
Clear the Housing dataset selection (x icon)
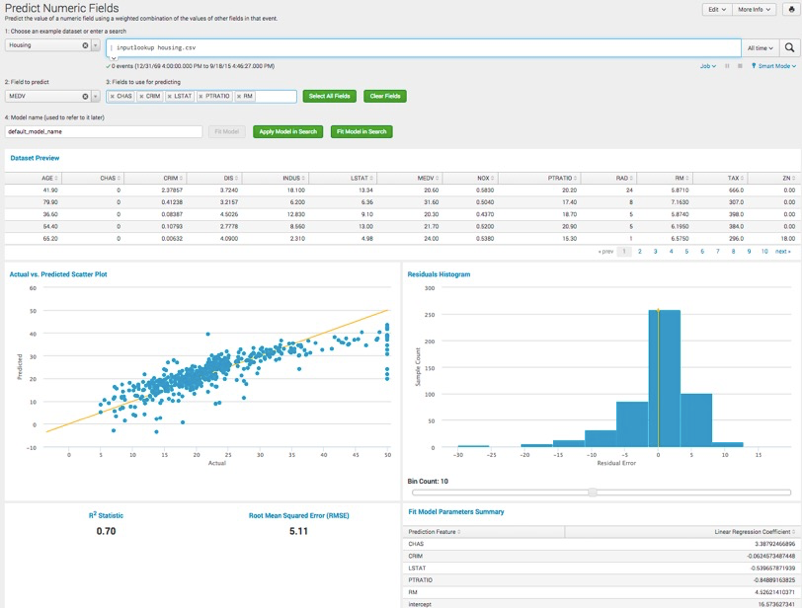coord(84,46)
